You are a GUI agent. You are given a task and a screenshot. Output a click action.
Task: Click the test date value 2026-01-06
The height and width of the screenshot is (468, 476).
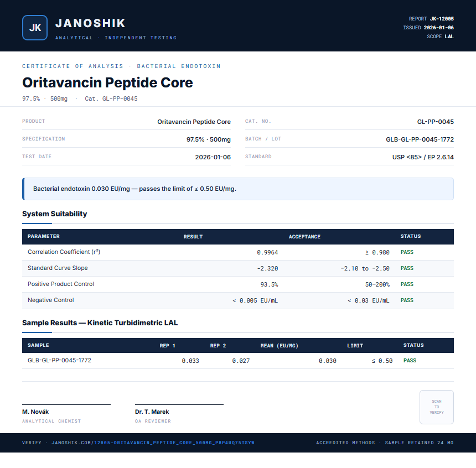[x=213, y=157]
